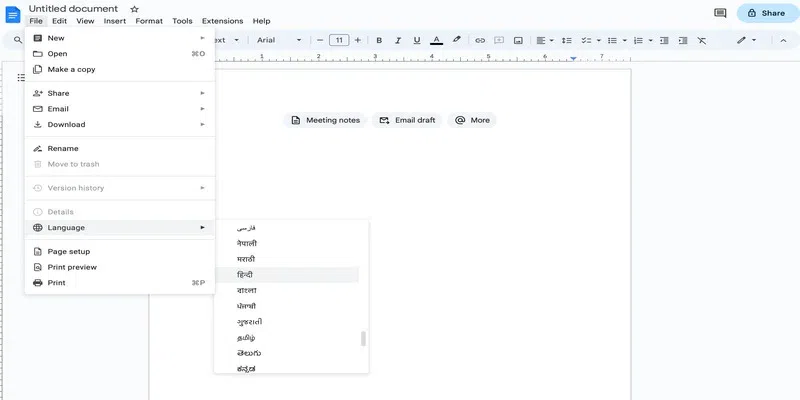Star the Untitled document
Viewport: 800px width, 400px height.
135,9
